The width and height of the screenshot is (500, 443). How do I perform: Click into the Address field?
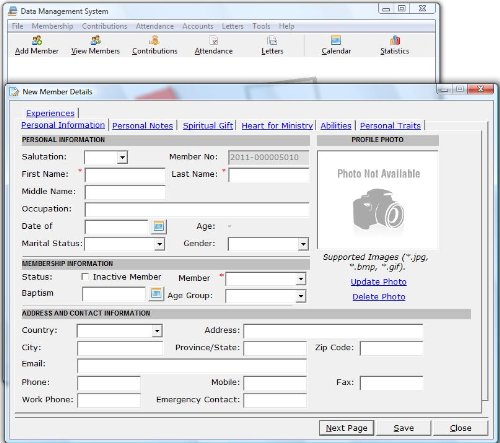(333, 331)
